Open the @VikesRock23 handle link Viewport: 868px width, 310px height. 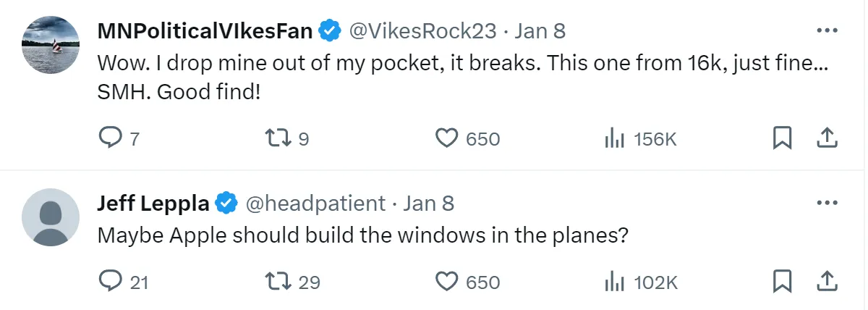(x=423, y=31)
